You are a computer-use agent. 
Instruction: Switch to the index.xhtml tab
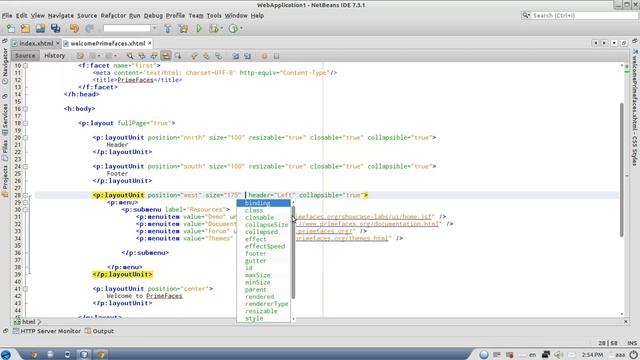pos(36,43)
